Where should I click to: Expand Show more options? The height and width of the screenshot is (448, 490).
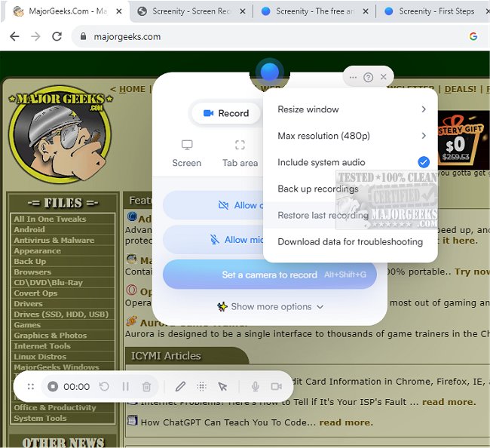point(270,307)
